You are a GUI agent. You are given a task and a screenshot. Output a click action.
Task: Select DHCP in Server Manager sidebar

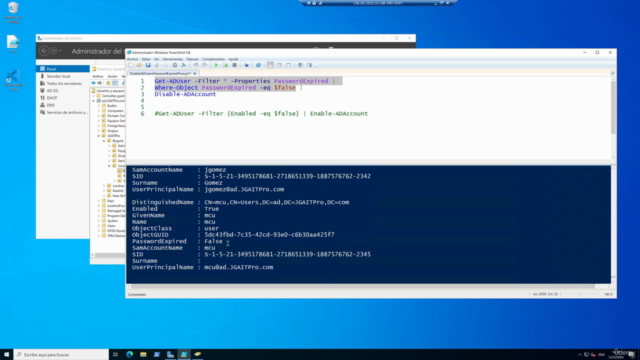[x=63, y=98]
